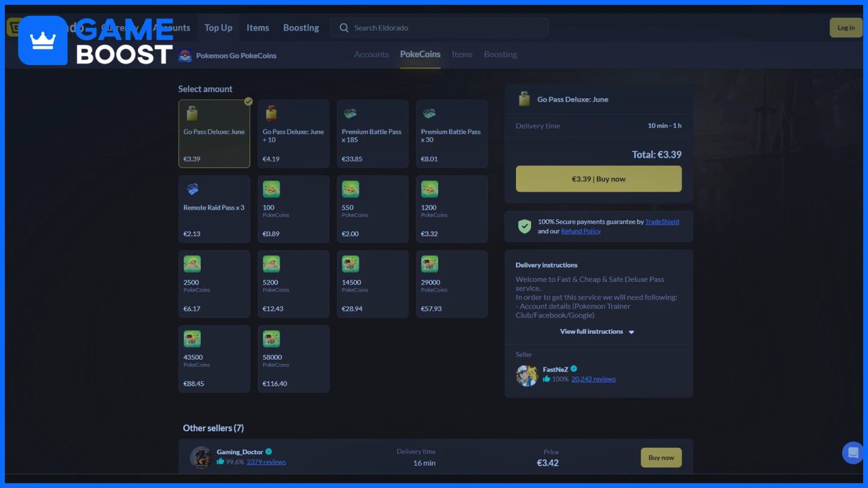Click the "Other sellers (7)" heading
Viewport: 868px width, 488px height.
tap(213, 428)
